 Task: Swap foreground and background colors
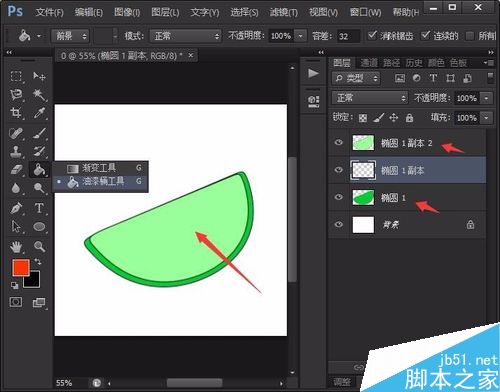tap(38, 262)
